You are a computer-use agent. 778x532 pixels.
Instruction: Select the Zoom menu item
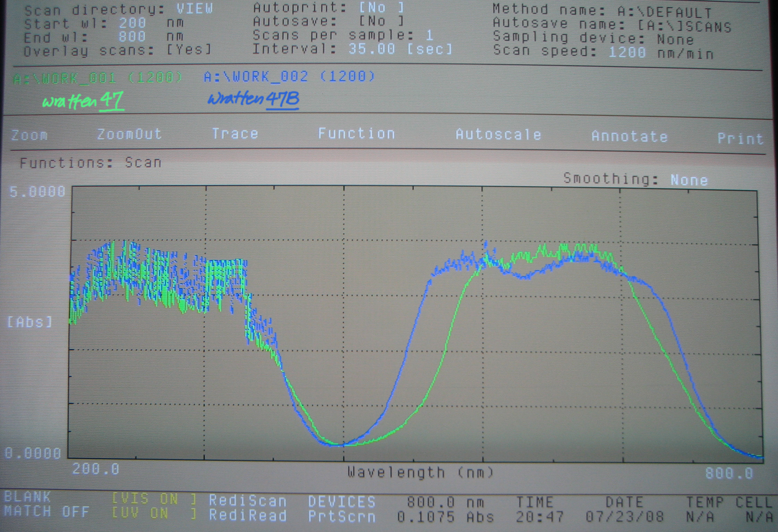[x=29, y=135]
